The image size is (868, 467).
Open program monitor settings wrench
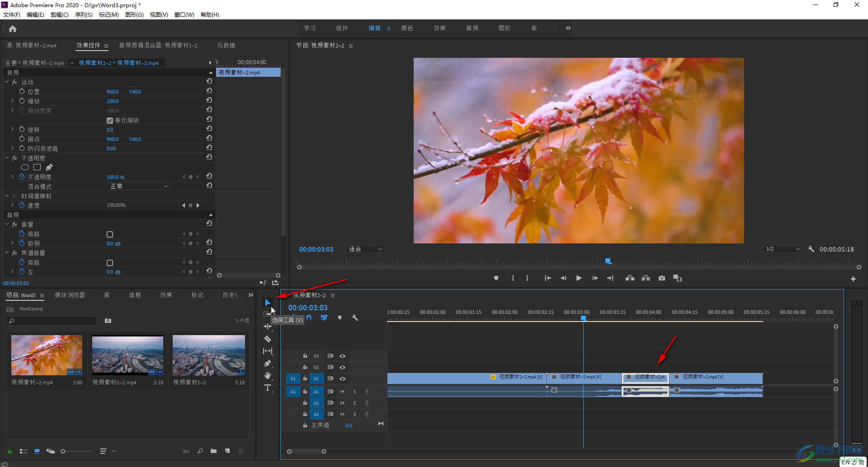click(x=811, y=249)
